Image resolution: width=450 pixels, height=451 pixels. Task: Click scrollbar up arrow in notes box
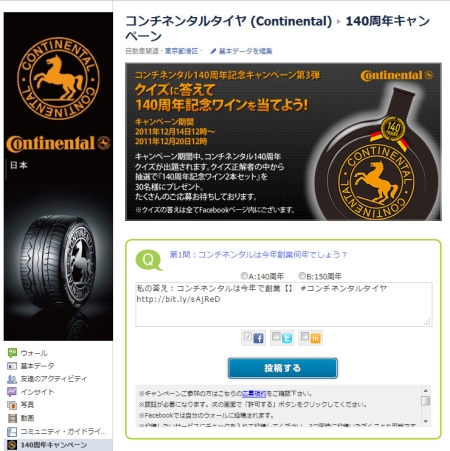pyautogui.click(x=426, y=390)
